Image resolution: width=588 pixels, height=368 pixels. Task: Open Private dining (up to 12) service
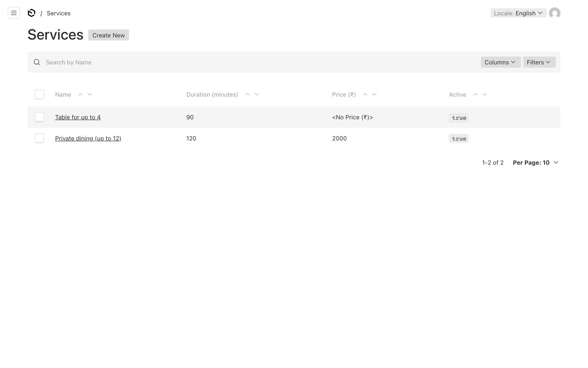click(x=88, y=138)
